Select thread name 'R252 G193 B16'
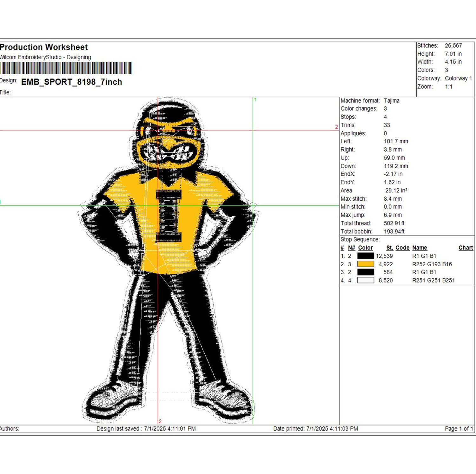This screenshot has height=474, width=476. click(432, 264)
